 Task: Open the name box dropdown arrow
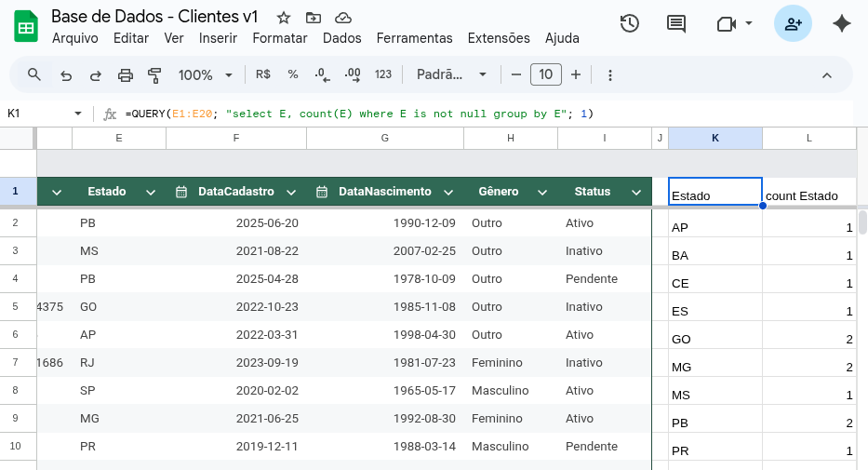click(x=78, y=114)
